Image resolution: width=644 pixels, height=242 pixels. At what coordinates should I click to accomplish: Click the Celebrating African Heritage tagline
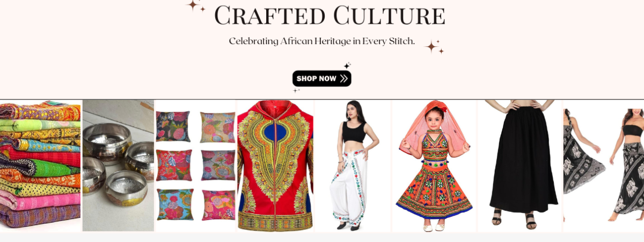[x=322, y=41]
